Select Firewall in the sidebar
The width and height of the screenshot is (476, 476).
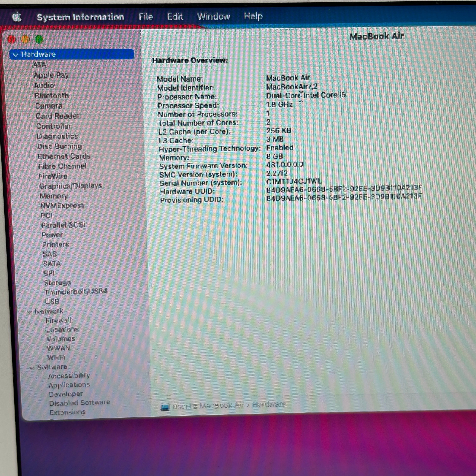click(59, 320)
